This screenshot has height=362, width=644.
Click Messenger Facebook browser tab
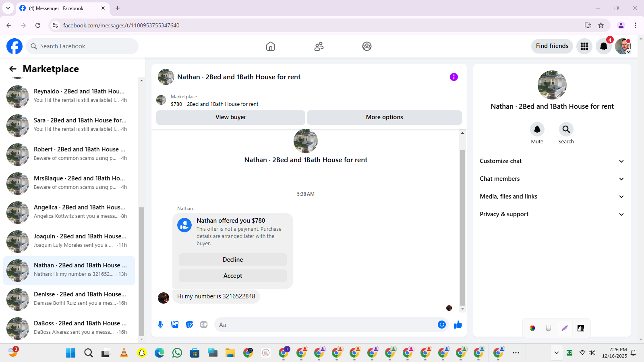click(x=62, y=8)
